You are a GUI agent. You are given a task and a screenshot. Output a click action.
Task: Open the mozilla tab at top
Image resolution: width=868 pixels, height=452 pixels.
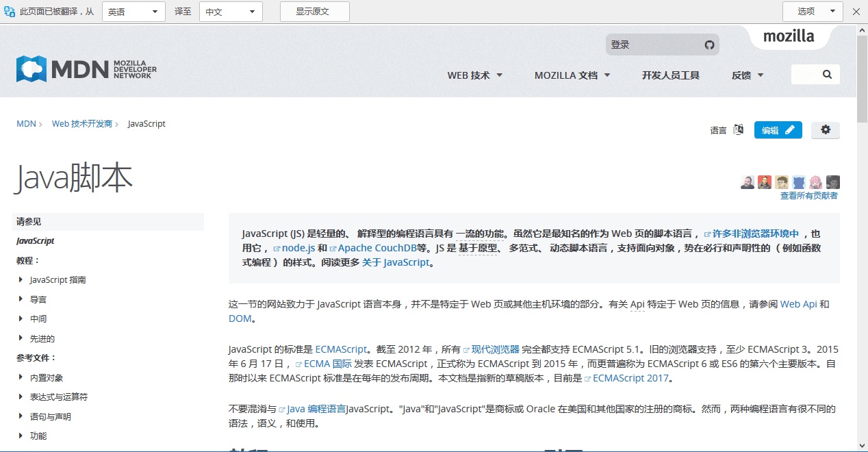click(x=789, y=36)
